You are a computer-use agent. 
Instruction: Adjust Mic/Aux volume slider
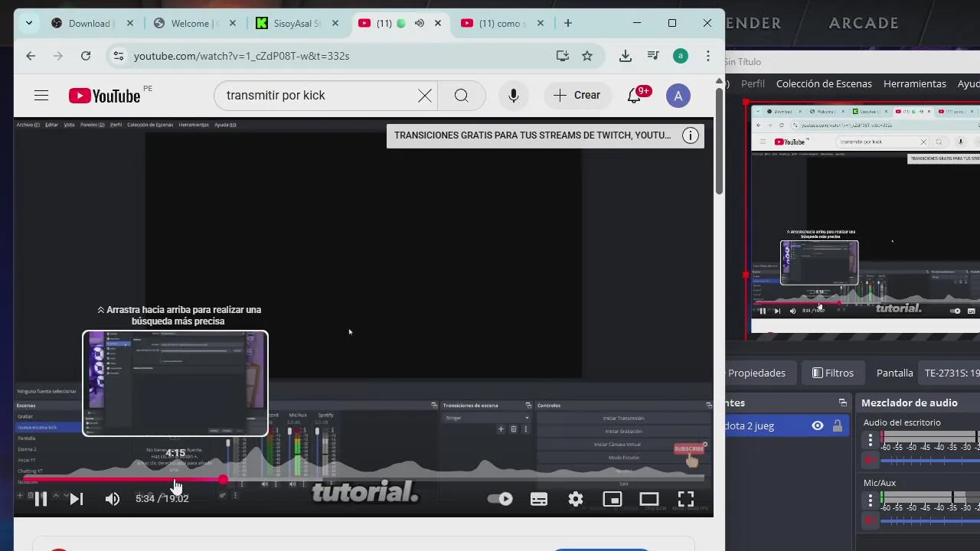coord(930,520)
